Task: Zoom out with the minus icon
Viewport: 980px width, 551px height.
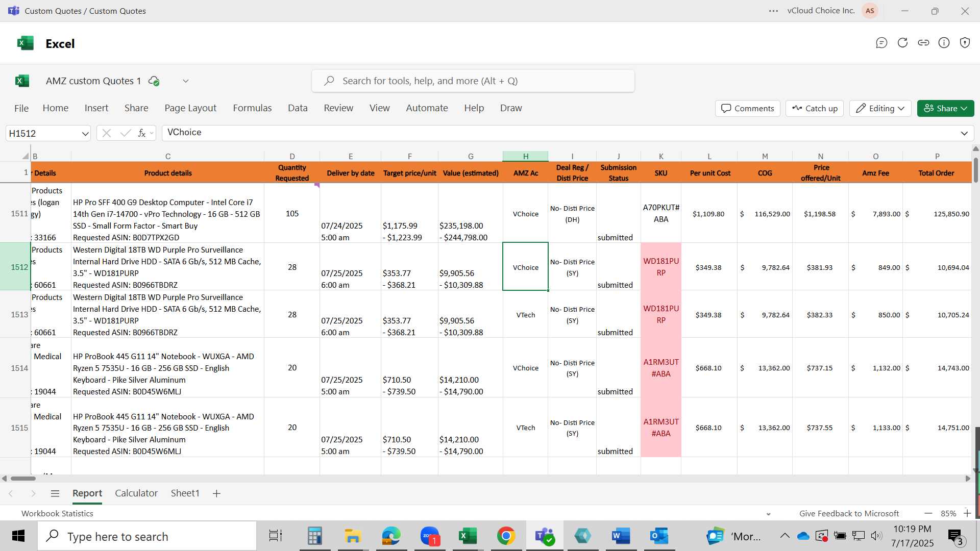Action: click(928, 513)
